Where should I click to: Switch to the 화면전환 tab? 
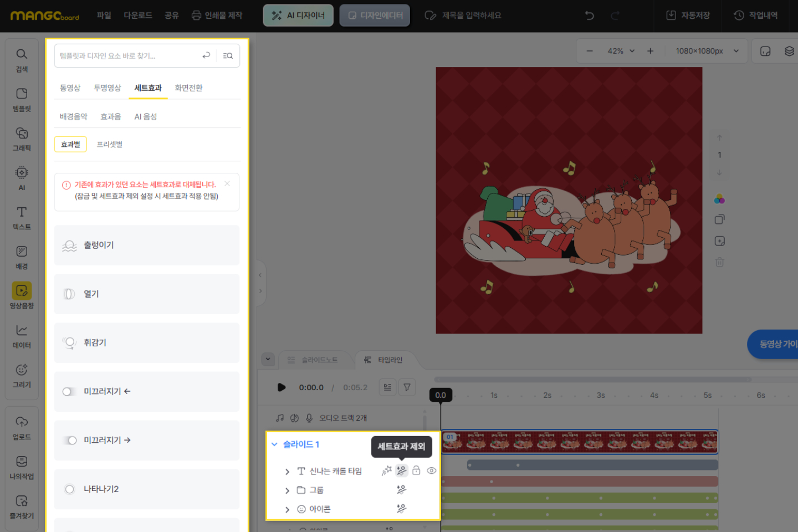pos(188,88)
